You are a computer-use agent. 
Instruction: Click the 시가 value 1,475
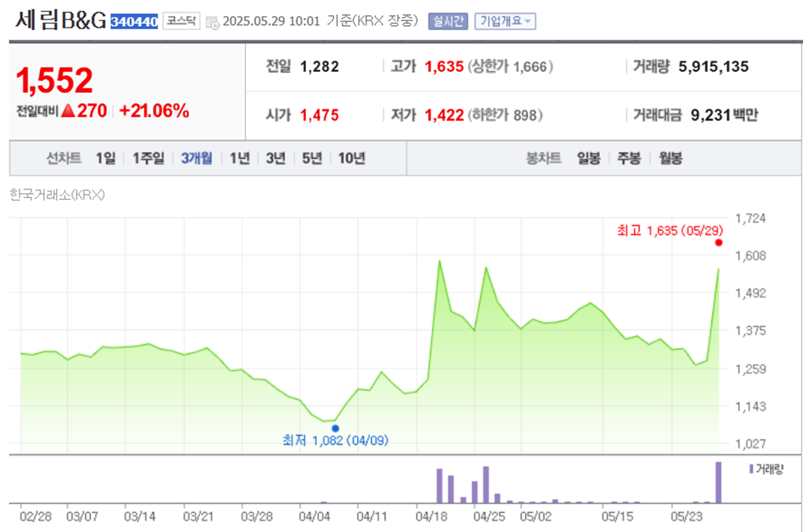319,115
